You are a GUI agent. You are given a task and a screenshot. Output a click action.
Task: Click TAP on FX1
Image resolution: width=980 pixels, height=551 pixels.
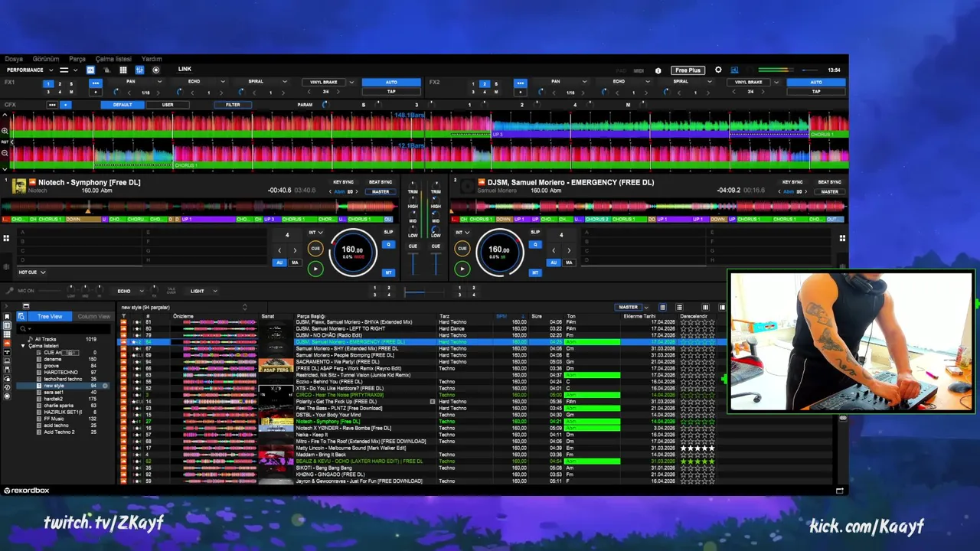(x=391, y=91)
